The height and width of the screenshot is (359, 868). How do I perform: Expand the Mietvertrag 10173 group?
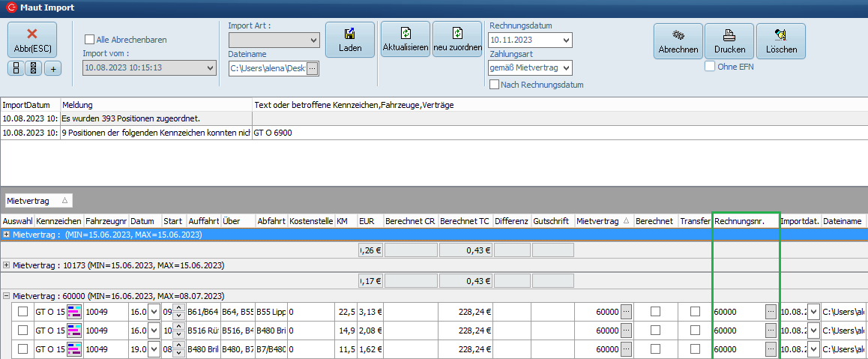coord(7,265)
